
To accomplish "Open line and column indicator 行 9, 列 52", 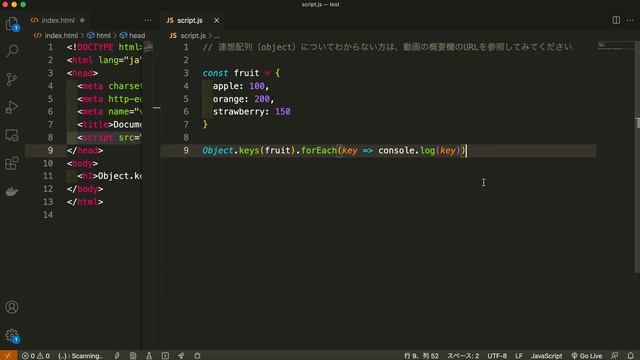I will [421, 356].
